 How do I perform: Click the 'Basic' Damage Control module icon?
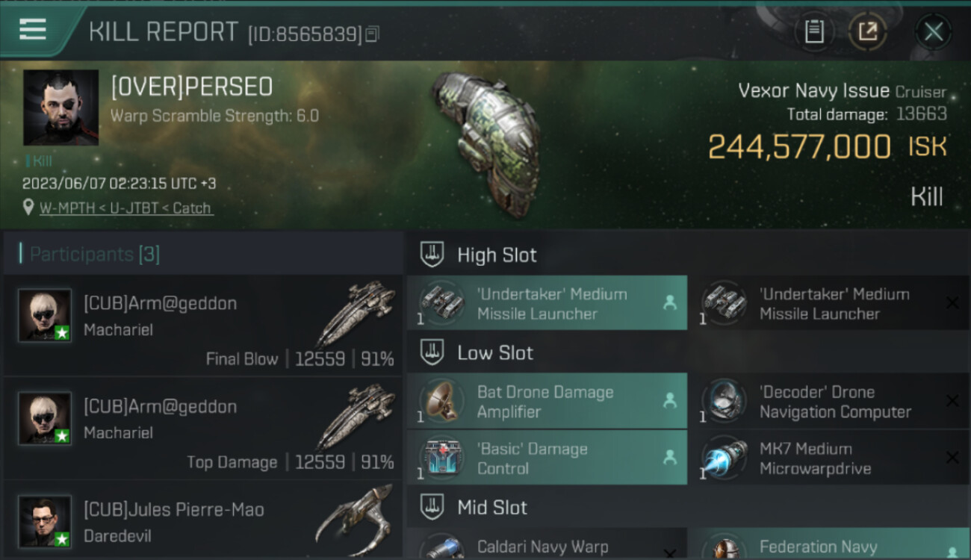click(x=441, y=458)
